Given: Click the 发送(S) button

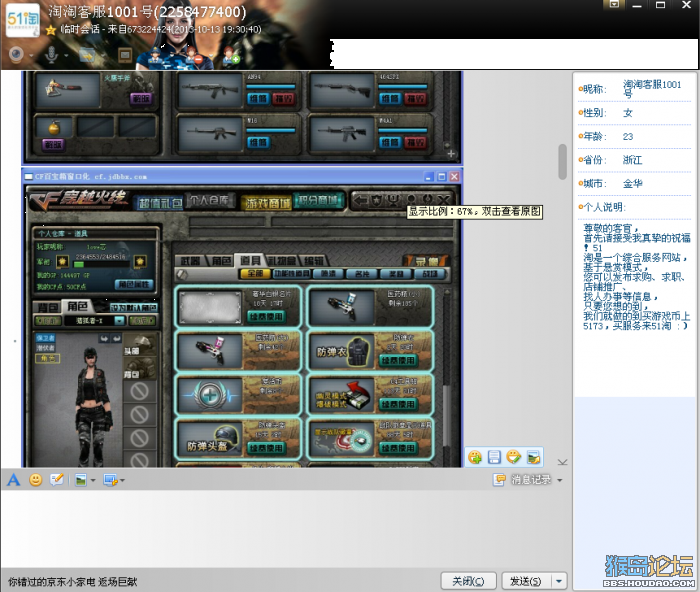Looking at the screenshot, I should (x=525, y=581).
